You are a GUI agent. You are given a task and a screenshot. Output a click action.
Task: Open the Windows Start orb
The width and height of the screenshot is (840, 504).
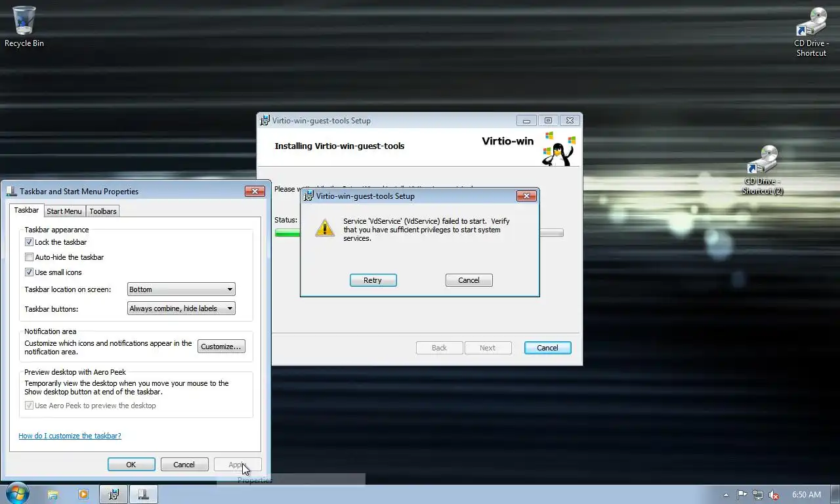[x=17, y=494]
